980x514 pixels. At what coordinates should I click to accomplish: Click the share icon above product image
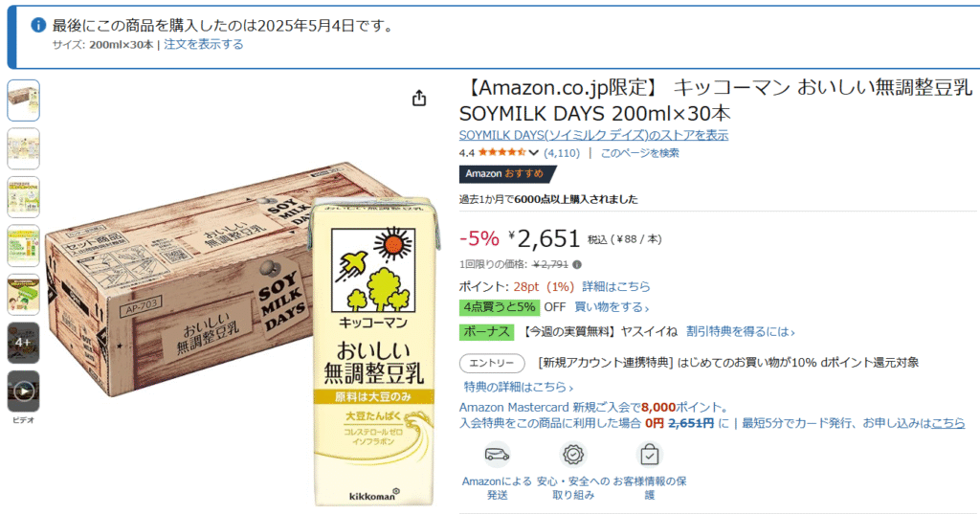419,99
